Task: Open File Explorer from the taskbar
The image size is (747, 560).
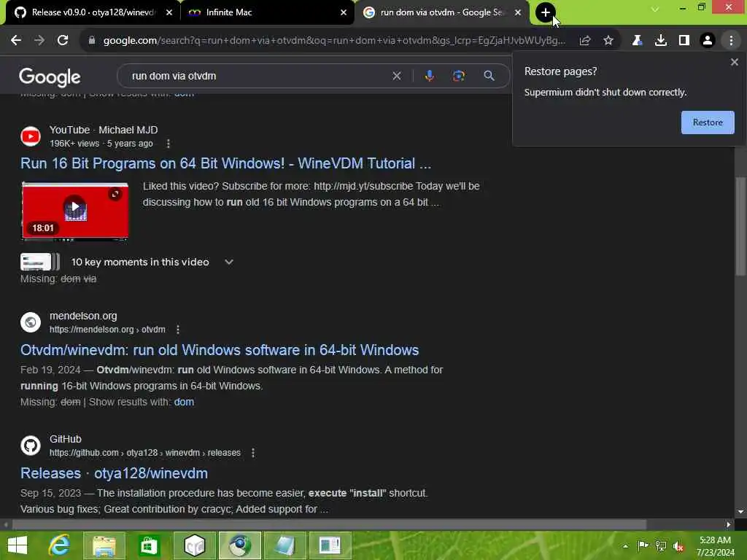Action: (x=104, y=545)
